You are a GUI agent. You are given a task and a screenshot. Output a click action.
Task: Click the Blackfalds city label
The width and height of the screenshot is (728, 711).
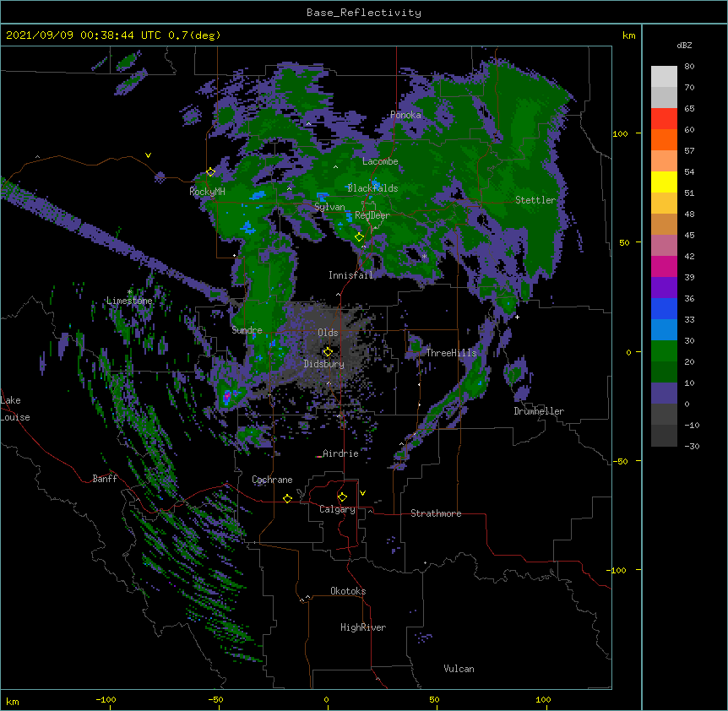point(372,188)
